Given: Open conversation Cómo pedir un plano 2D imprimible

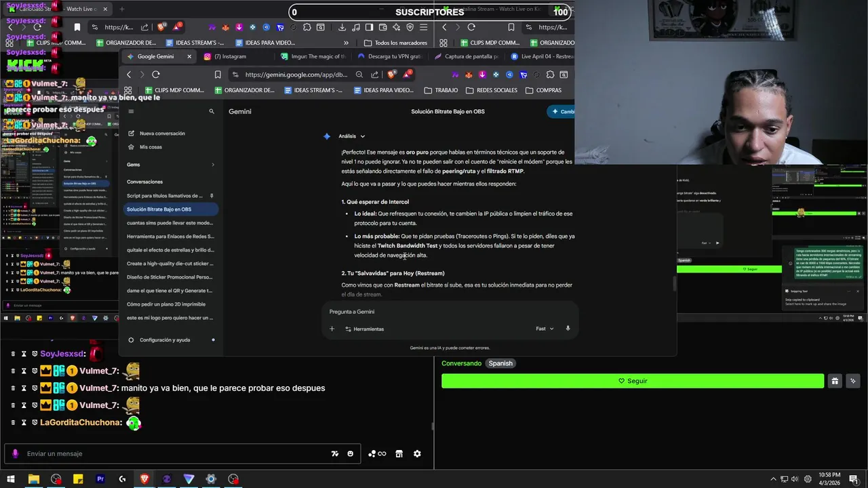Looking at the screenshot, I should pyautogui.click(x=170, y=304).
